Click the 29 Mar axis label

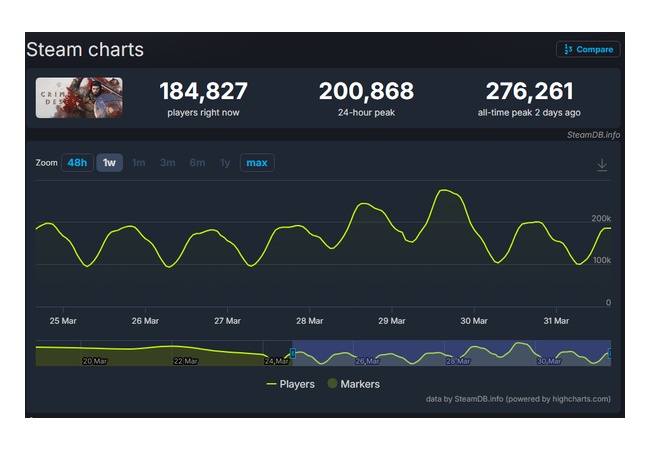[x=392, y=321]
